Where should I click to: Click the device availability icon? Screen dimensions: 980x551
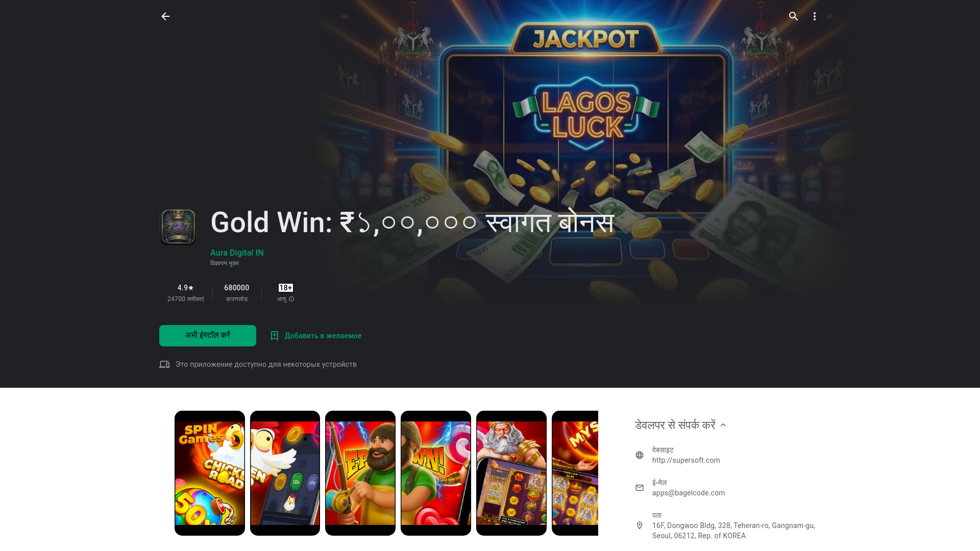coord(164,364)
